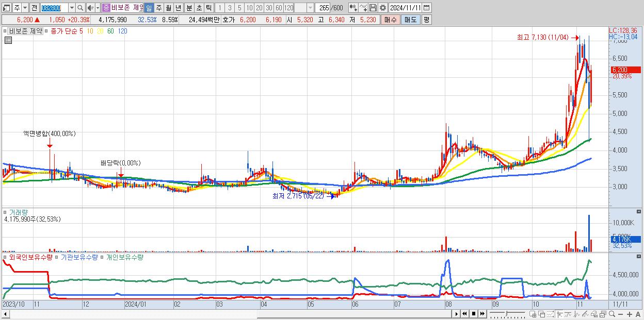The width and height of the screenshot is (644, 320).
Task: Switch to daily 일 chart period
Action: pyautogui.click(x=149, y=8)
